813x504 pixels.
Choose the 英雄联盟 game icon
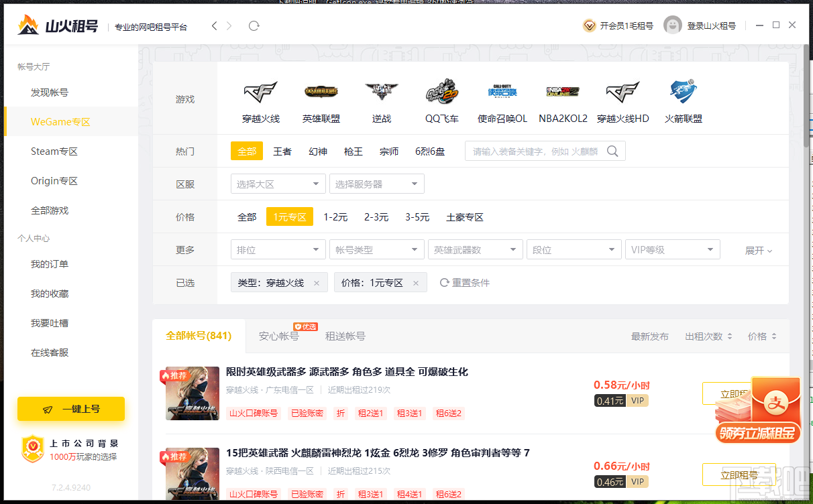point(321,92)
